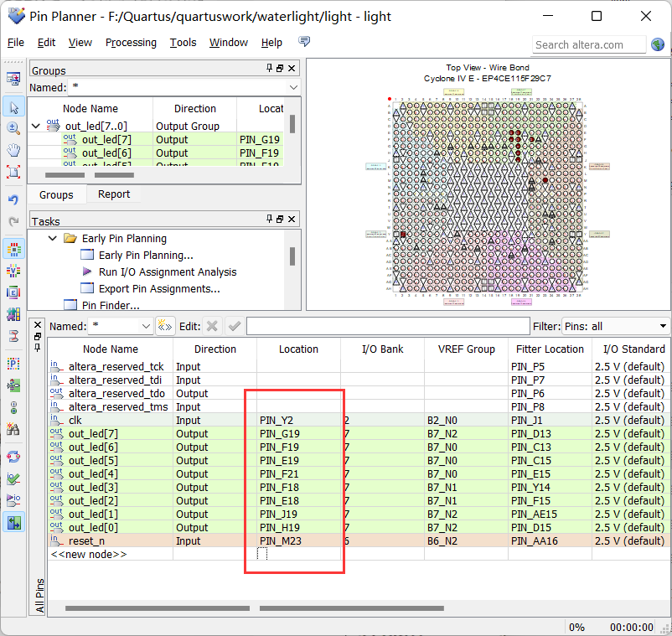Screen dimensions: 672x636
Task: Click the P pad view icon
Action: pyautogui.click(x=13, y=364)
